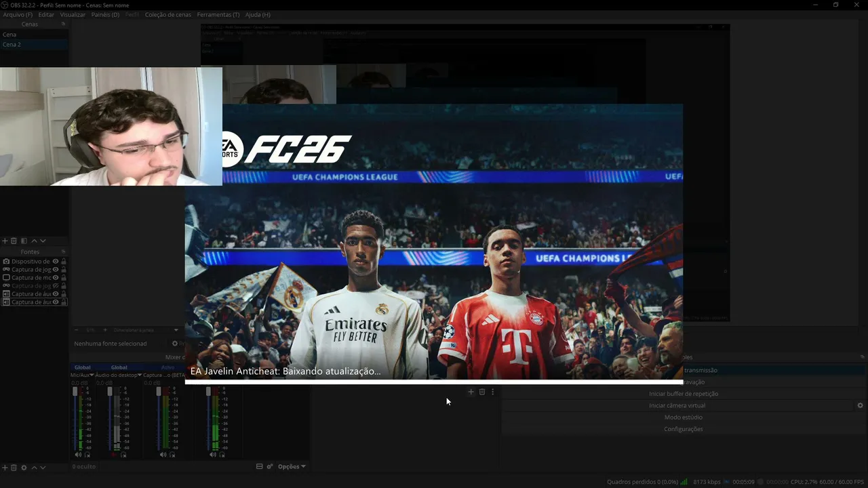This screenshot has height=488, width=868.
Task: Open advanced audio properties gears icon
Action: pos(270,466)
